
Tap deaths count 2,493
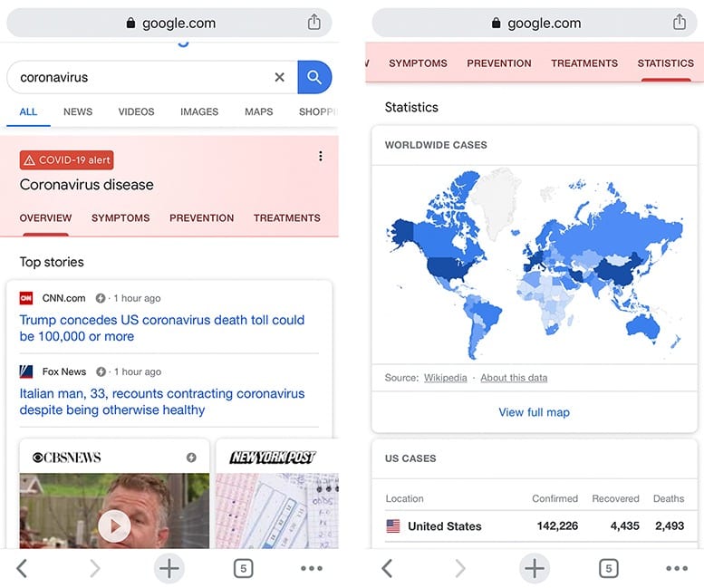670,526
